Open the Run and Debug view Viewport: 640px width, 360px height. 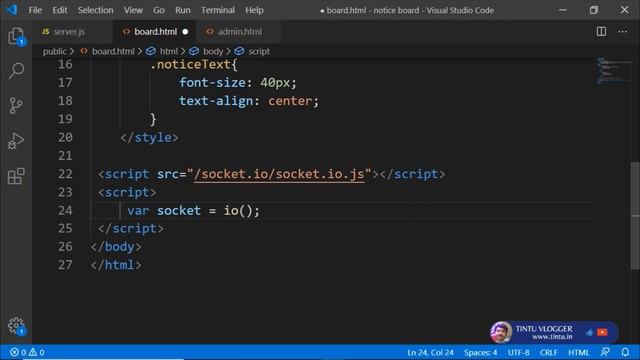pyautogui.click(x=16, y=141)
